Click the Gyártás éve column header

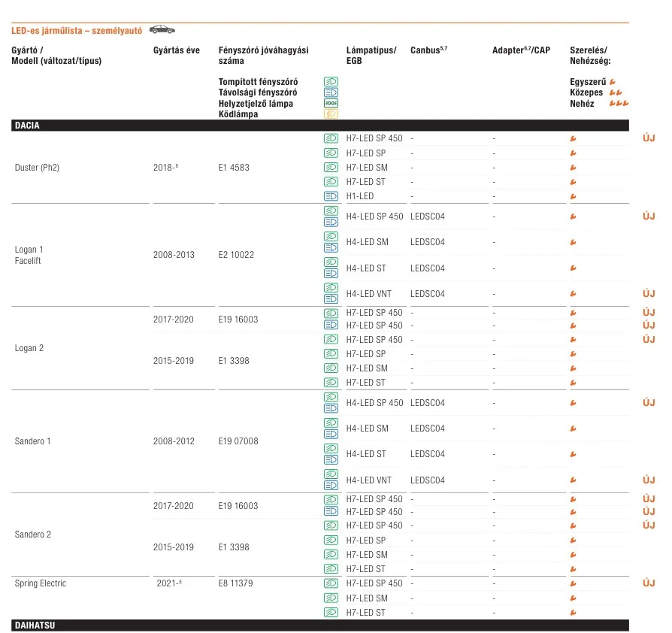(x=177, y=50)
